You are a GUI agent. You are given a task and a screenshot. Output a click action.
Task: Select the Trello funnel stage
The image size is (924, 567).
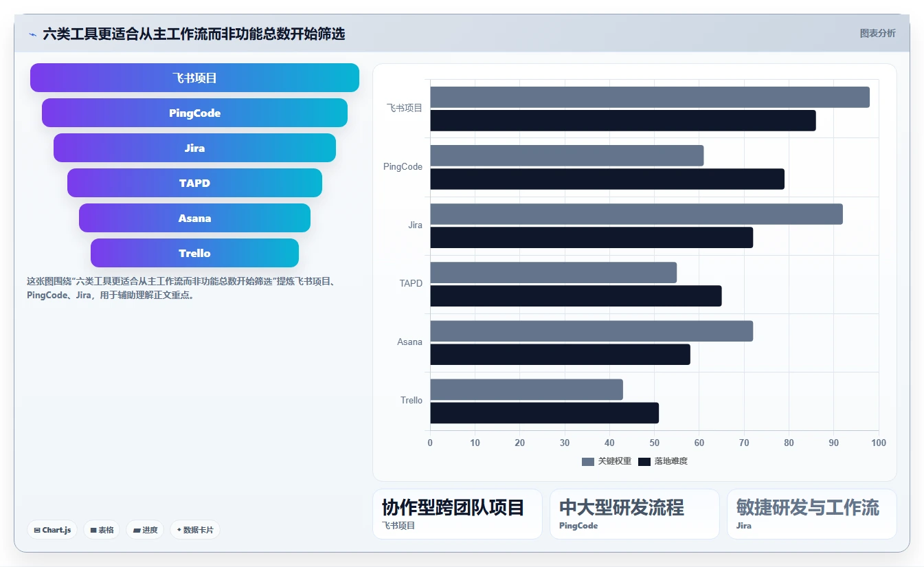point(194,253)
